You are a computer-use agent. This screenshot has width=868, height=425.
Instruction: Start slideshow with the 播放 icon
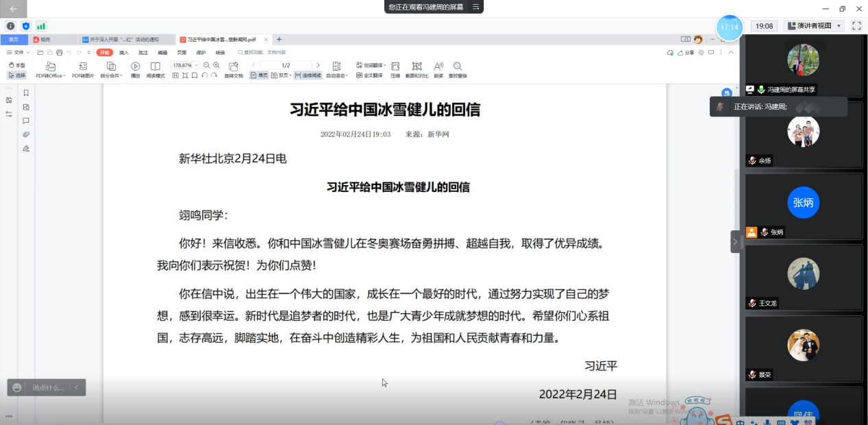[136, 66]
